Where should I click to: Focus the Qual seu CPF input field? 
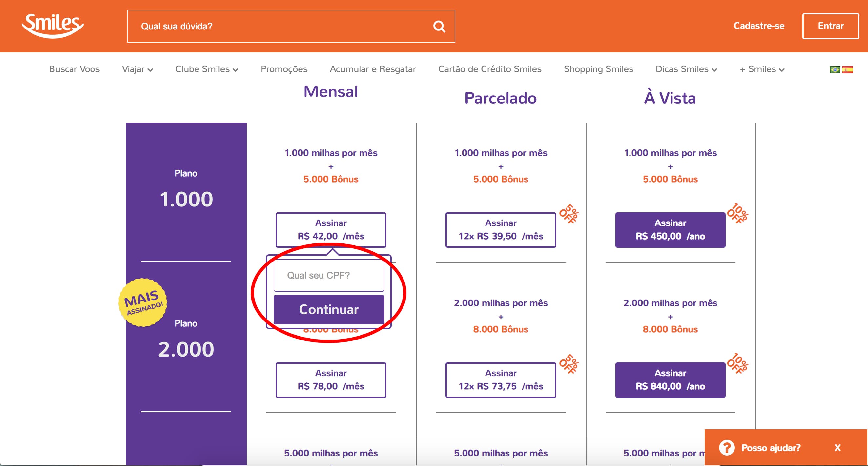pos(329,275)
